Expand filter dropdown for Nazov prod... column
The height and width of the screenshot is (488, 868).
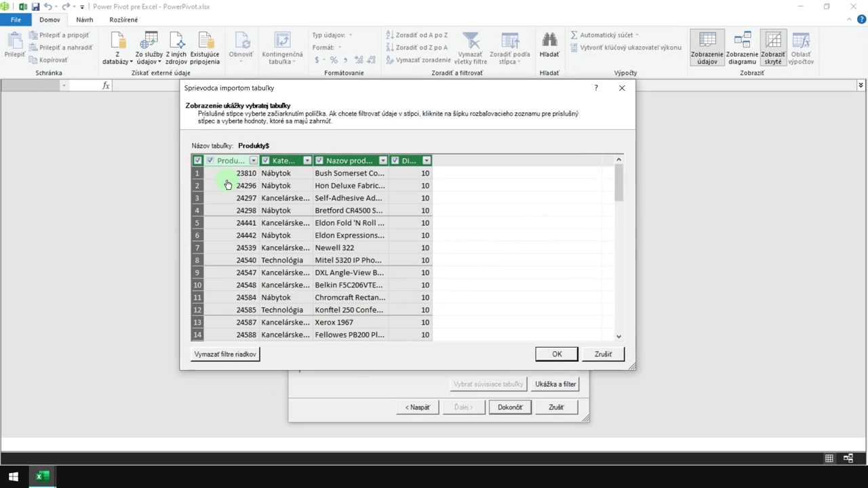(383, 161)
